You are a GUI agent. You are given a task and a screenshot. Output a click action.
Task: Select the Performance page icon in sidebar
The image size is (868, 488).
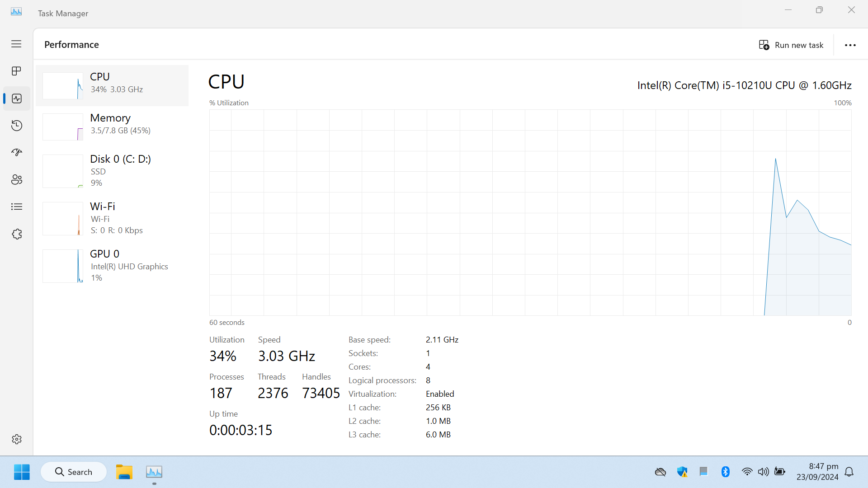(x=17, y=99)
